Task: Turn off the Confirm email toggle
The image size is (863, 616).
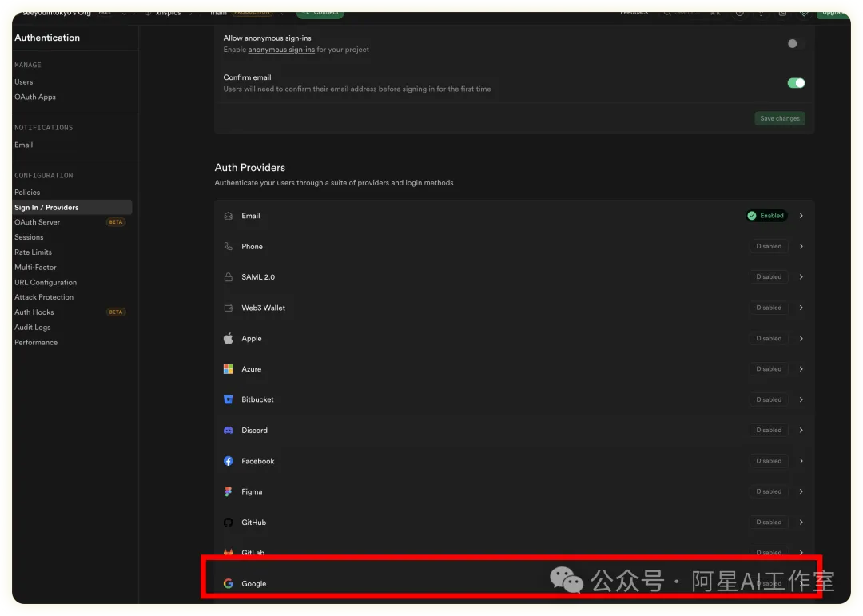Action: pos(796,83)
